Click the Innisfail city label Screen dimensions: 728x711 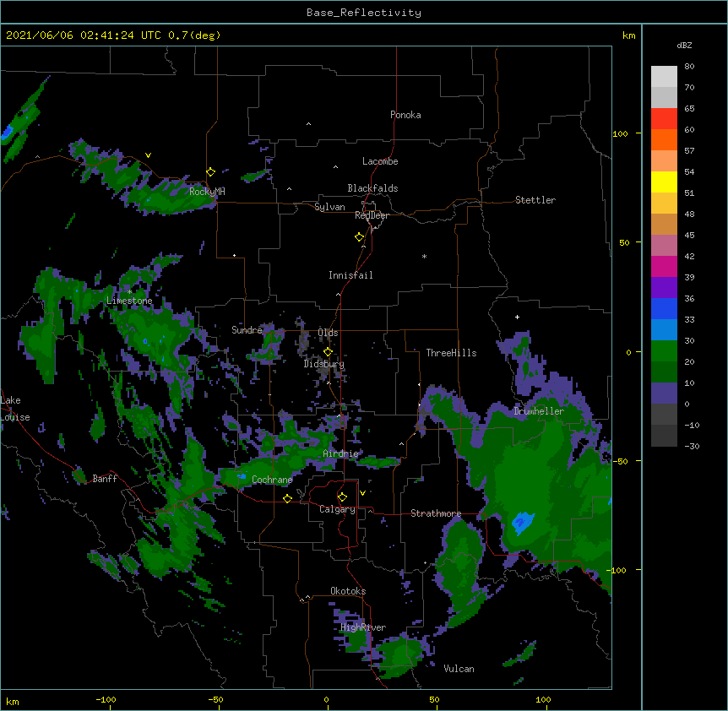350,275
